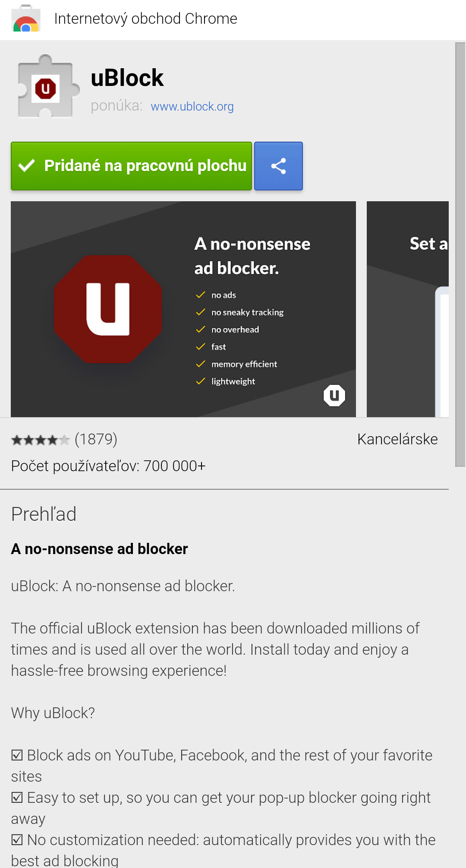Click the review count (1879)
This screenshot has height=868, width=466.
click(x=96, y=439)
